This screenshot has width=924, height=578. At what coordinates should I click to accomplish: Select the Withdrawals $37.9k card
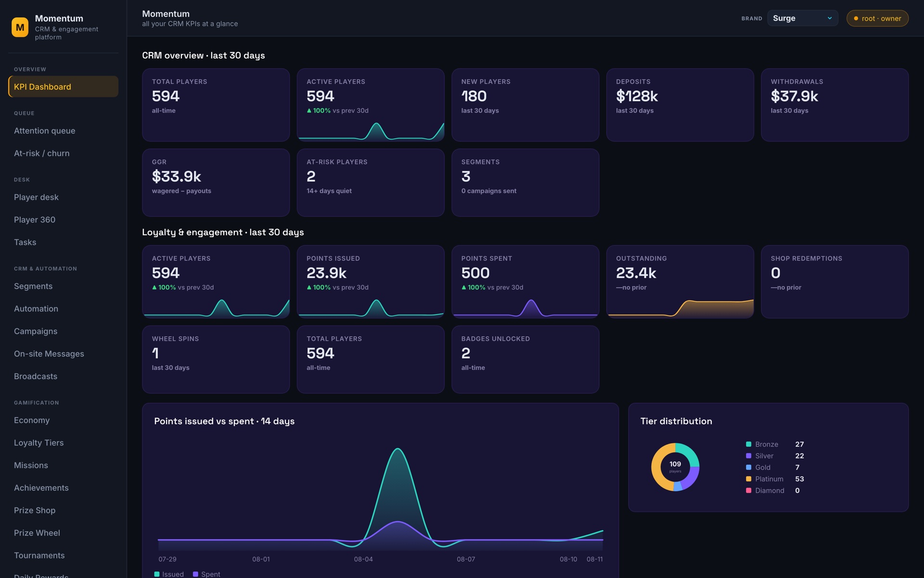pyautogui.click(x=834, y=105)
